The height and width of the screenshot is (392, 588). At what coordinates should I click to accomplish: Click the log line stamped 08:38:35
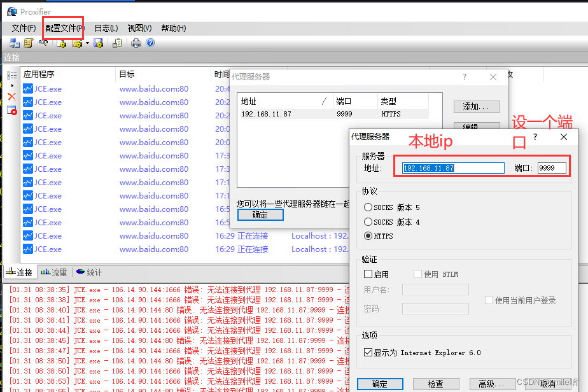point(179,290)
